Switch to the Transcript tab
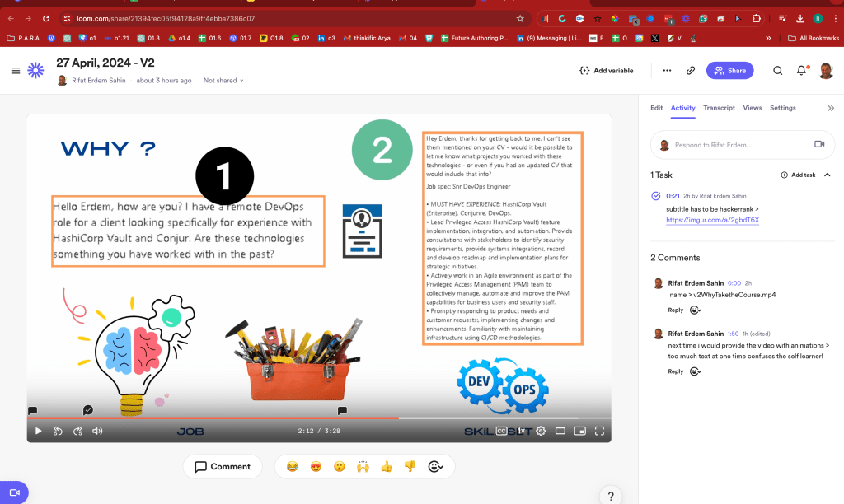 (x=719, y=108)
